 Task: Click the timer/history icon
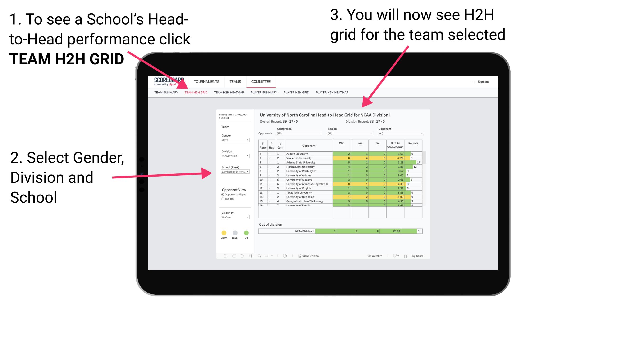tap(284, 255)
